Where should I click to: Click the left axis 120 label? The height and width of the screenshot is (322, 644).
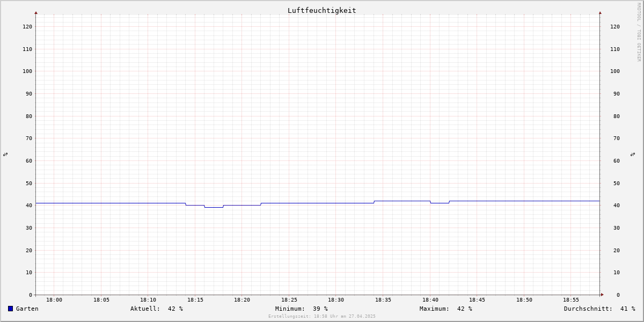tap(27, 26)
